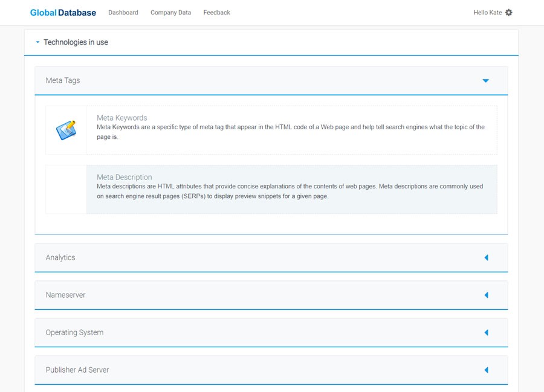Expand the Nameserver section arrow

(x=487, y=295)
